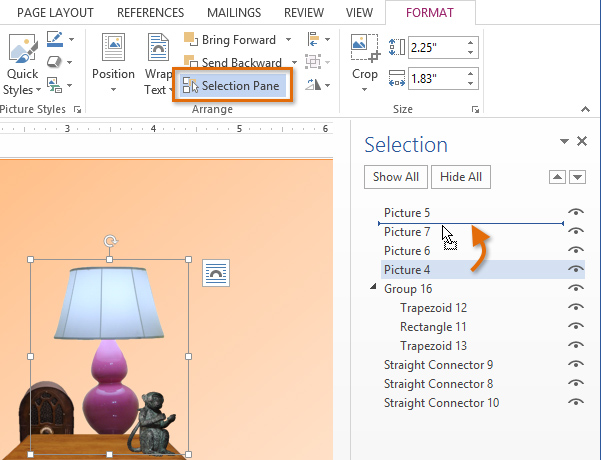Click Bring Forward
The height and width of the screenshot is (460, 601).
click(230, 39)
